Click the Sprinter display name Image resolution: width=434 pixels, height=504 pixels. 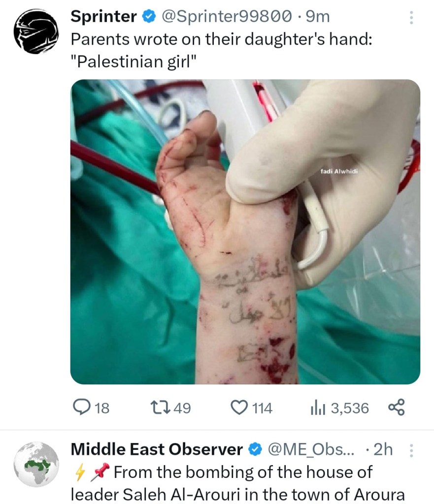(103, 17)
